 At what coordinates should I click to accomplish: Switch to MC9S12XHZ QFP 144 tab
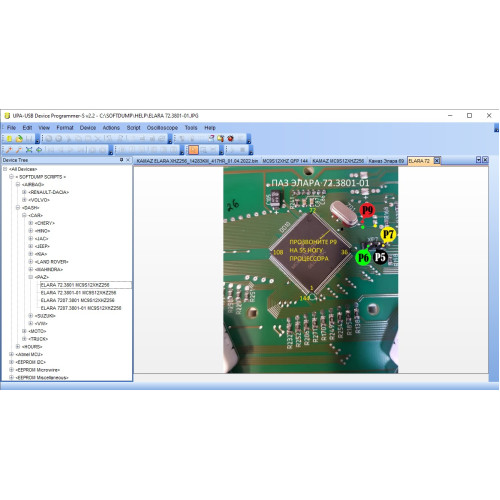(x=285, y=161)
